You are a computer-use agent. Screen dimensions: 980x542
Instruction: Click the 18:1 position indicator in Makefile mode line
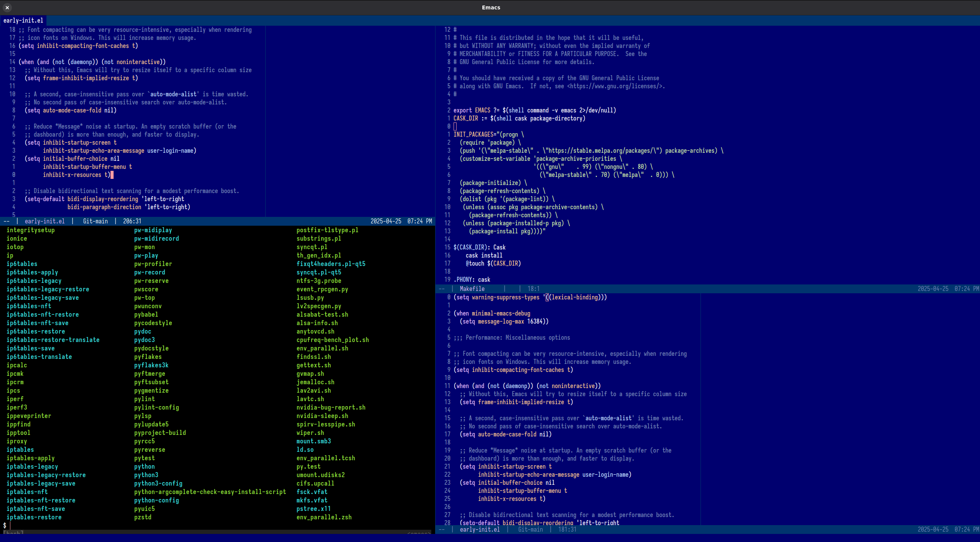click(533, 289)
